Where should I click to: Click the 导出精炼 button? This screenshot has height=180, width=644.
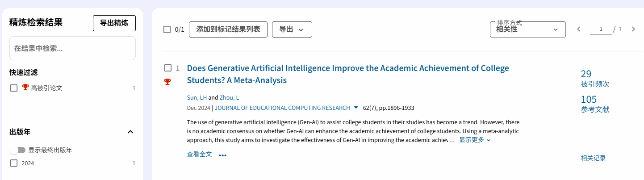pyautogui.click(x=114, y=23)
